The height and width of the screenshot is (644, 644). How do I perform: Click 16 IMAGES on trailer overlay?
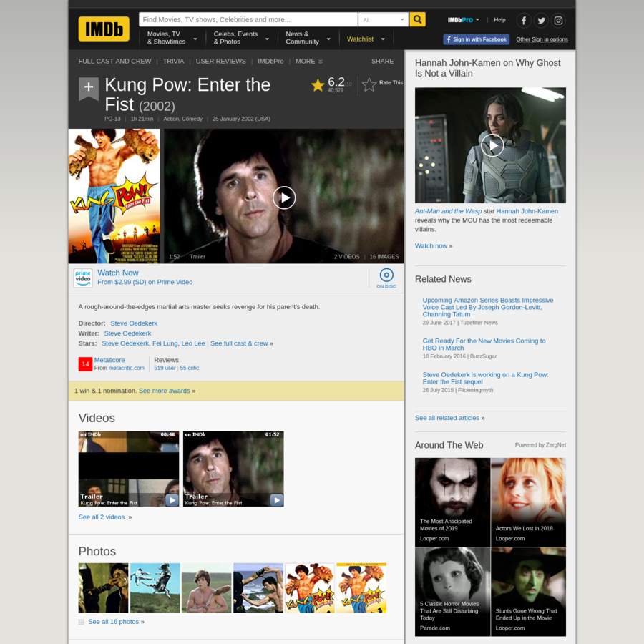pyautogui.click(x=384, y=257)
